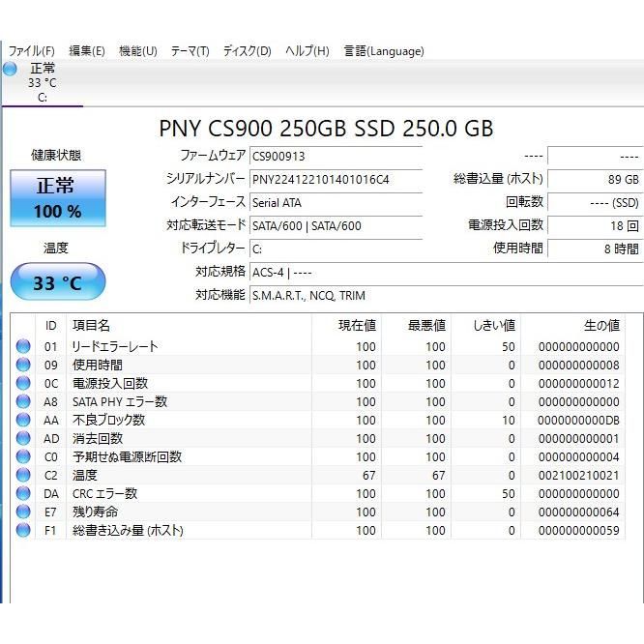The width and height of the screenshot is (644, 644).
Task: Click status orb for C2 温度 row
Action: coord(23,475)
